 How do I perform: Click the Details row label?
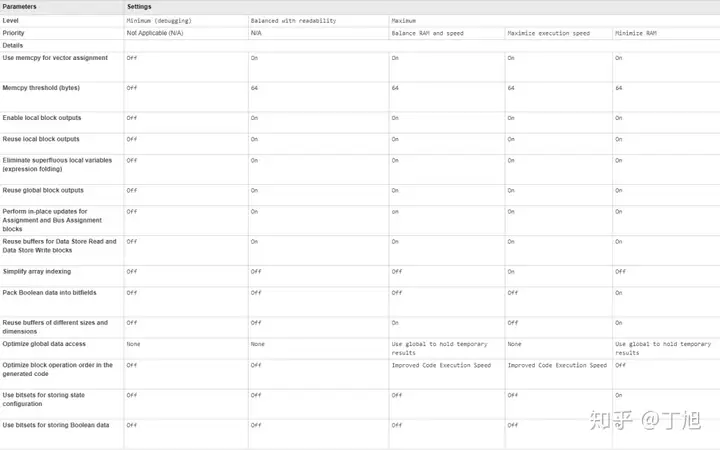tap(12, 45)
